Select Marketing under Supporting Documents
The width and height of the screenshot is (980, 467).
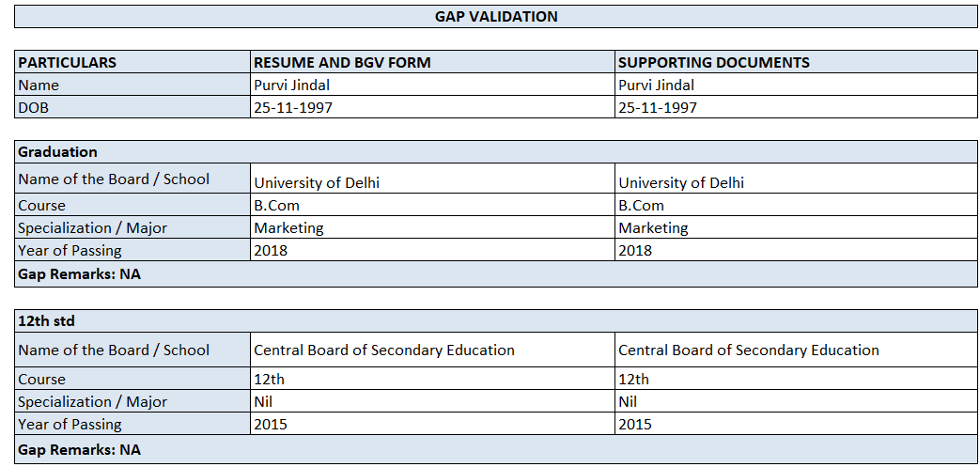pos(653,227)
